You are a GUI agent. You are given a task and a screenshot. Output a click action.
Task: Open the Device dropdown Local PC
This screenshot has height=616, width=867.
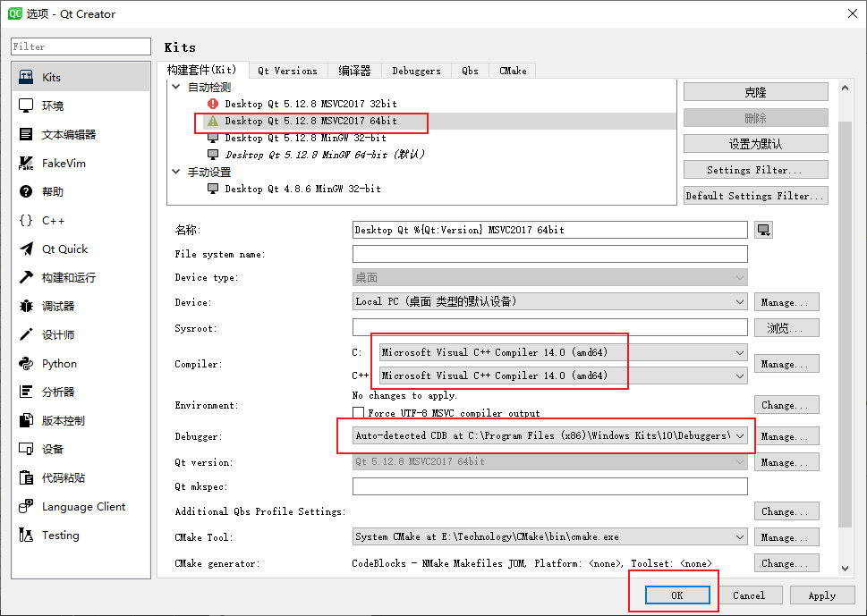[549, 301]
